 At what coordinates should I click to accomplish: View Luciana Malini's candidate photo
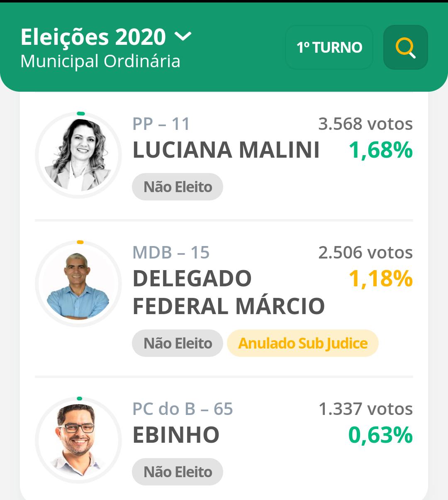tap(78, 155)
